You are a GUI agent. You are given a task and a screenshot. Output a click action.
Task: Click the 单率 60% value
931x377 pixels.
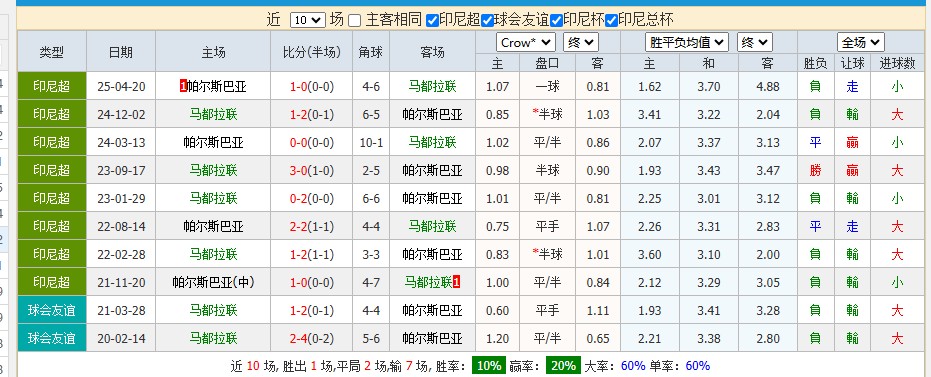click(x=697, y=366)
